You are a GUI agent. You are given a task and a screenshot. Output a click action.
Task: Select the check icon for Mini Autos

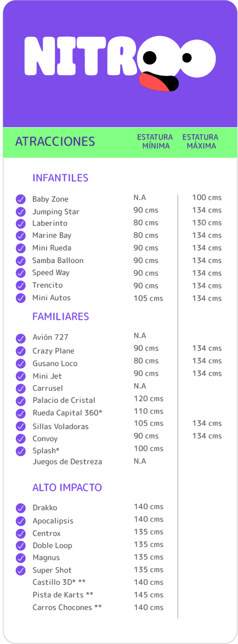20,298
